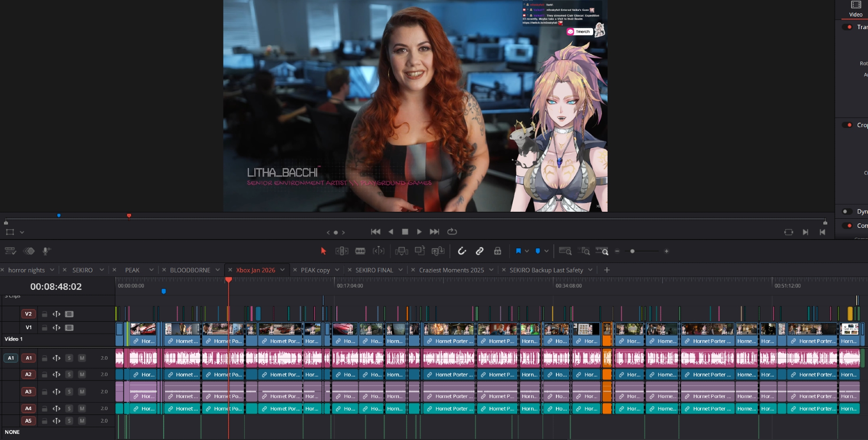The height and width of the screenshot is (440, 868).
Task: Mute audio track A1
Action: pyautogui.click(x=82, y=358)
